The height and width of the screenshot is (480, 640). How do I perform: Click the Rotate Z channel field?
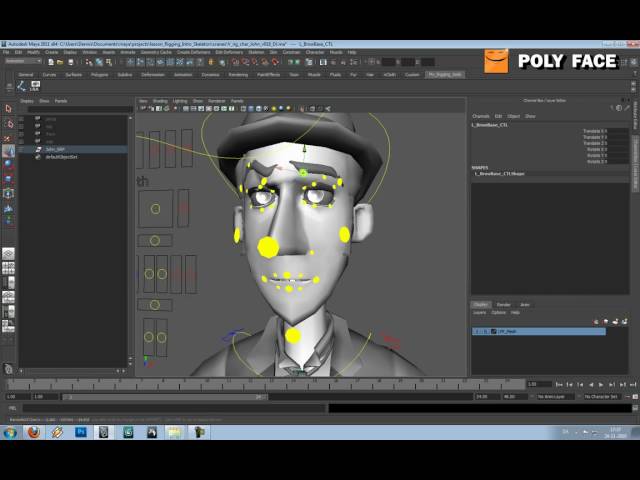(617, 162)
